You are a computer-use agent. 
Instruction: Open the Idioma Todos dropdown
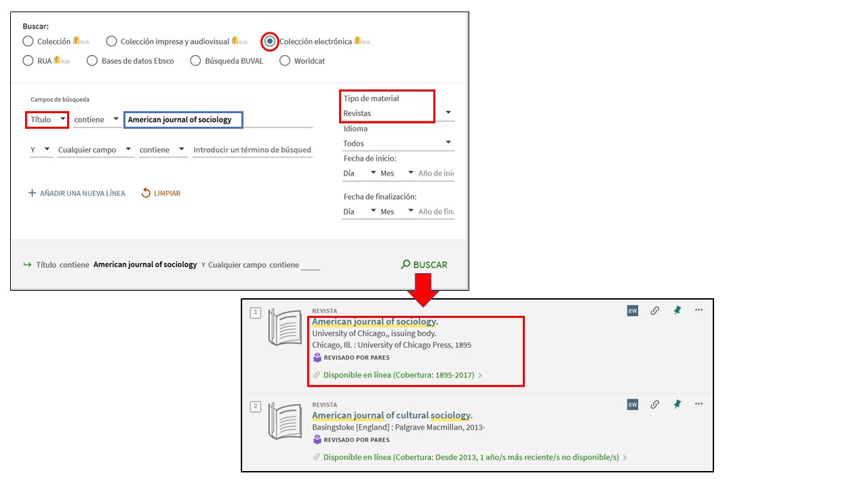(x=397, y=143)
